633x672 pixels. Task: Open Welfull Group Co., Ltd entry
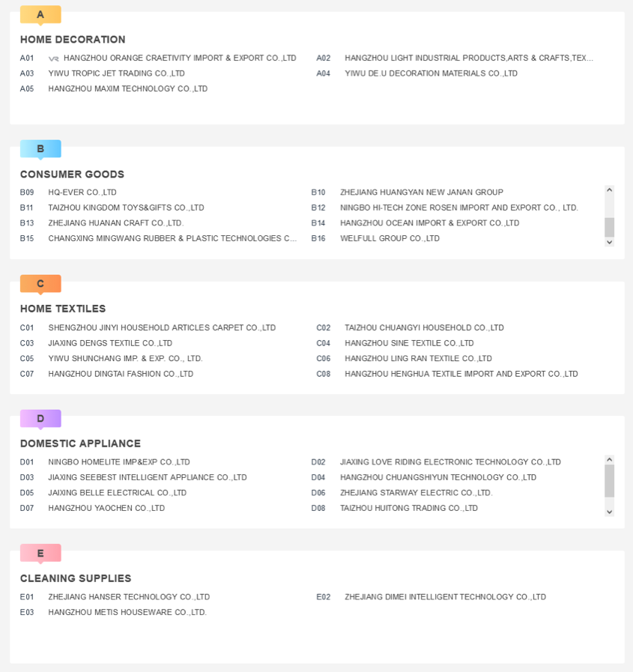(x=390, y=238)
